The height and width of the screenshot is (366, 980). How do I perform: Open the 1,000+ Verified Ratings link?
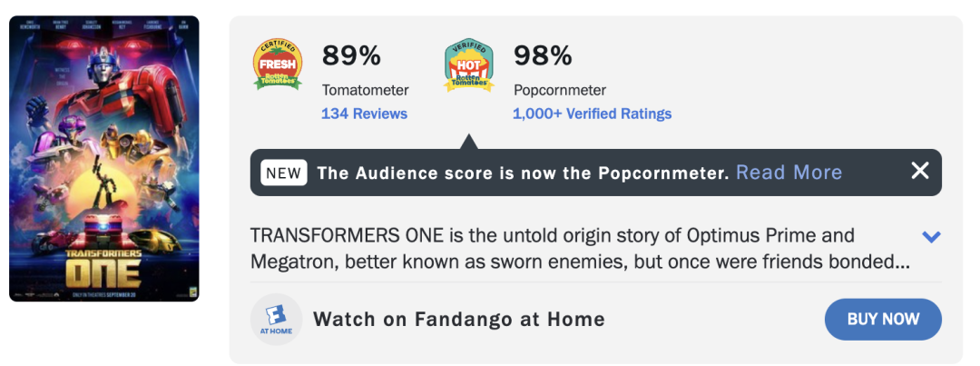click(x=592, y=114)
